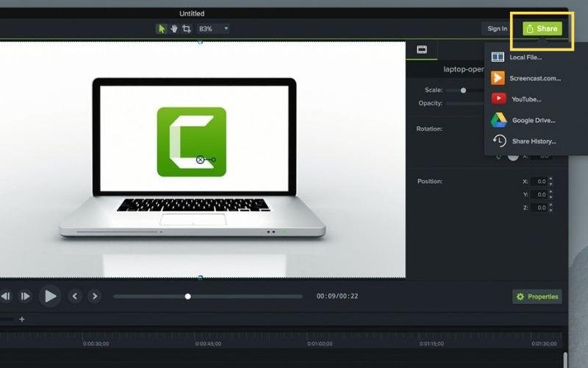Click the 00:09/00:22 time readout
The width and height of the screenshot is (588, 368).
(x=337, y=297)
